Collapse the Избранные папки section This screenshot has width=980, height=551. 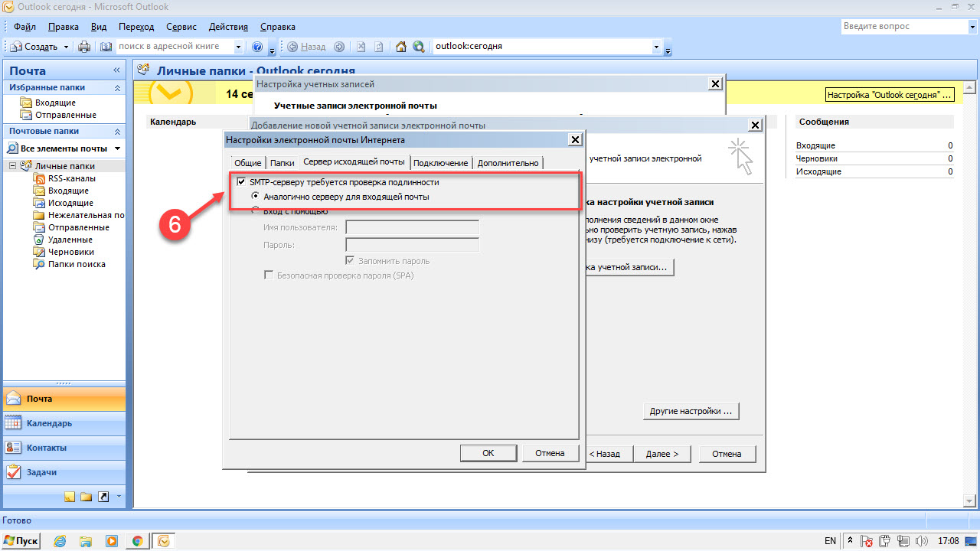coord(117,88)
